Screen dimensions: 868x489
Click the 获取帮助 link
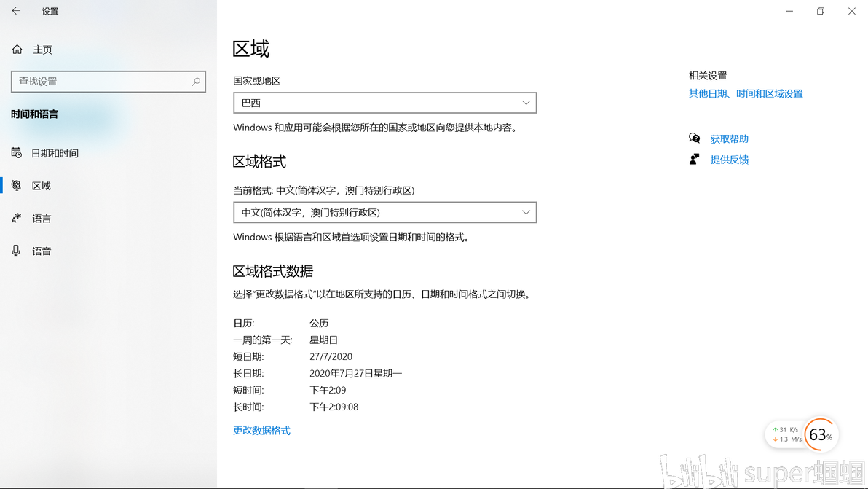[x=729, y=139]
